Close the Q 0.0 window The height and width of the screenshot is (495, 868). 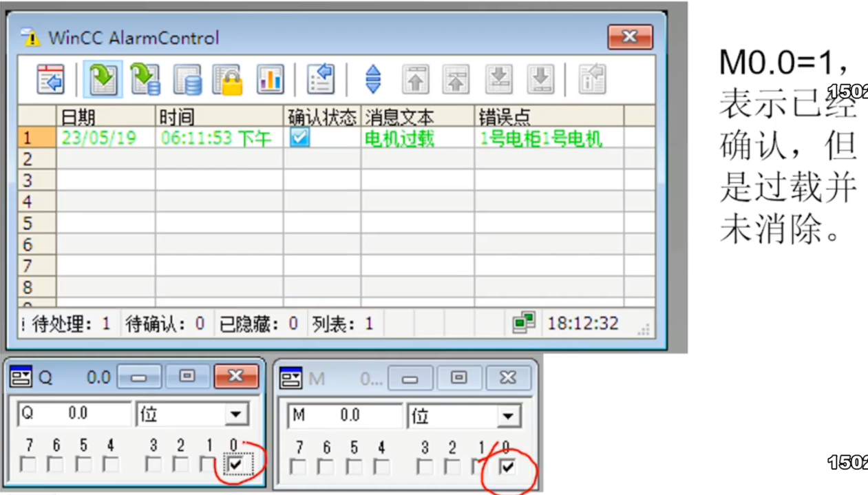236,377
